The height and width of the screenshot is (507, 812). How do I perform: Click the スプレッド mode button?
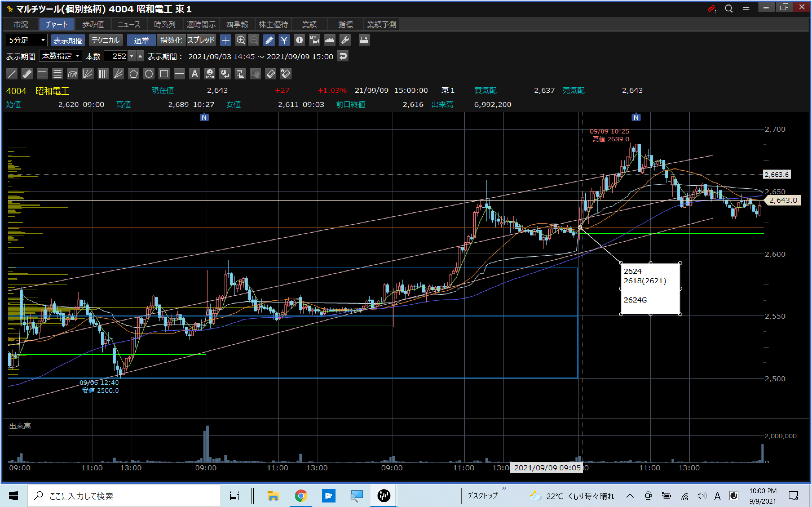point(201,40)
